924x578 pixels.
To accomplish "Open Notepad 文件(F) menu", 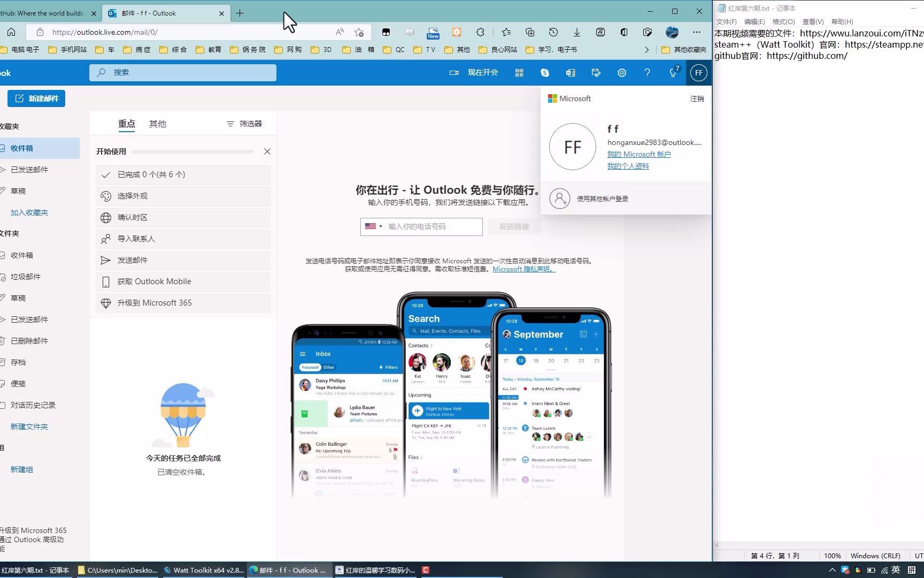I will [x=726, y=22].
